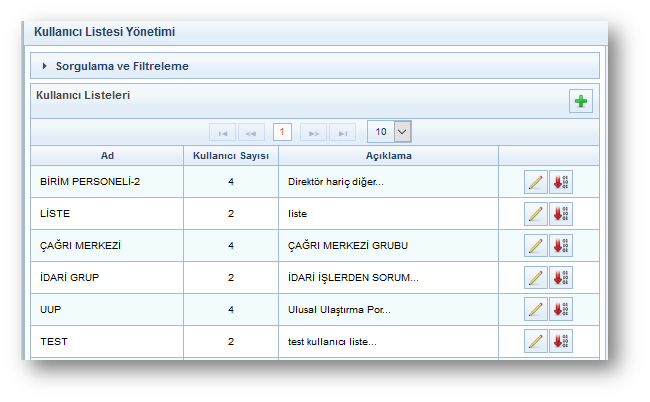This screenshot has width=650, height=402.
Task: Click the Açıklama column header
Action: point(388,156)
